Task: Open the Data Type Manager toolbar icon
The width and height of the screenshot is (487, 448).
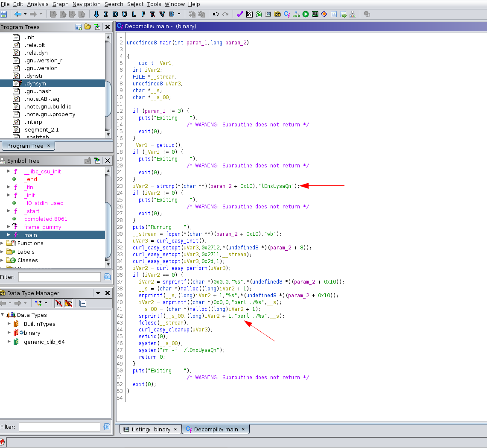Action: (x=277, y=14)
